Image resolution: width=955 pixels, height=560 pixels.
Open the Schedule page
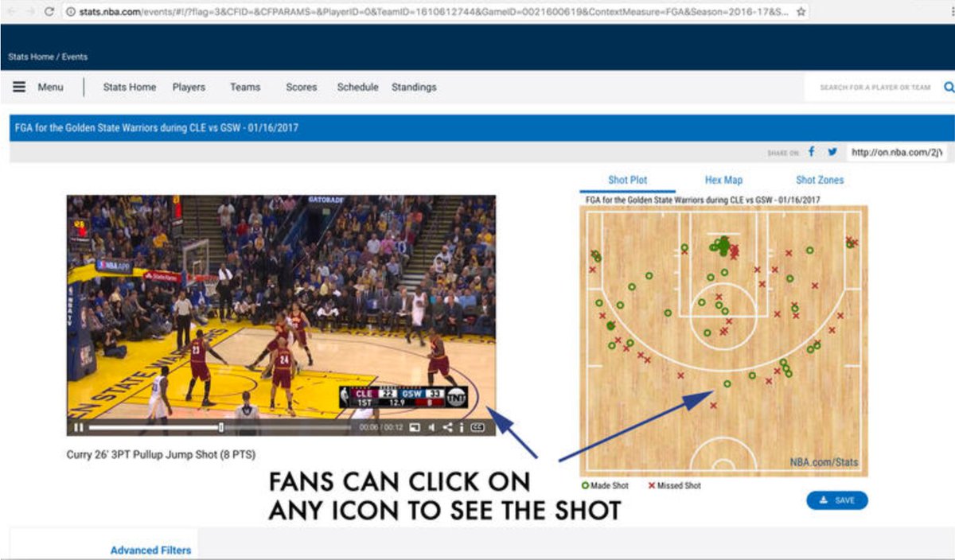pyautogui.click(x=357, y=87)
